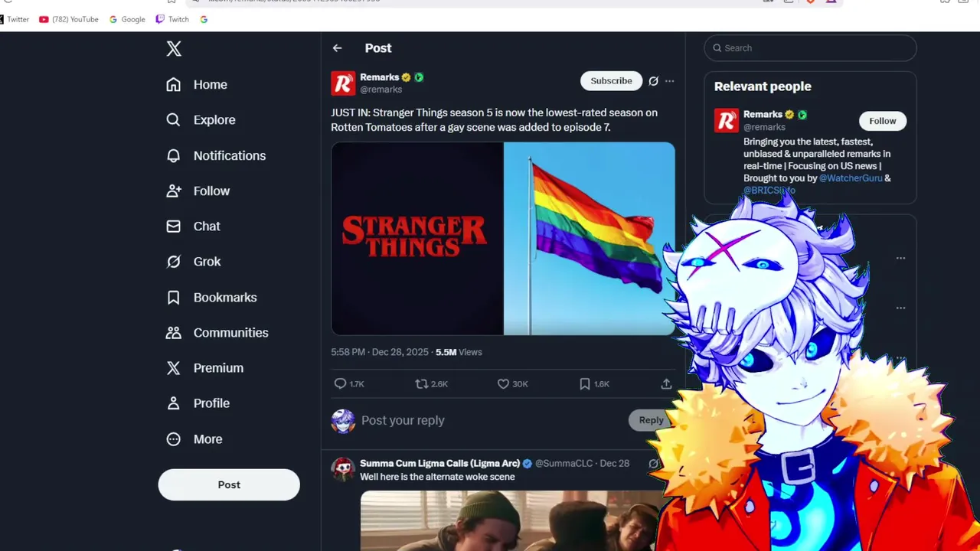Click the 5.5M Views count
The height and width of the screenshot is (551, 980).
pyautogui.click(x=459, y=352)
